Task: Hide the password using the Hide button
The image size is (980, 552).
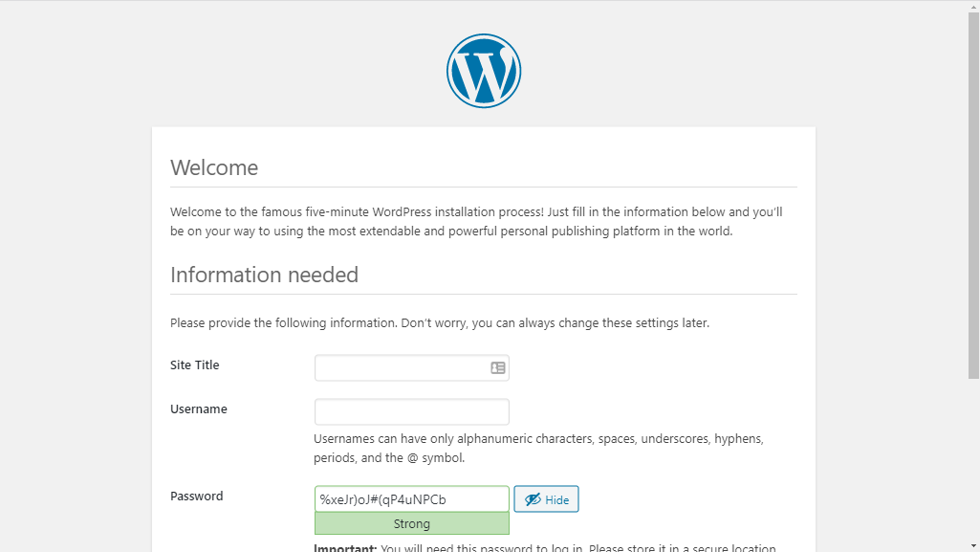Action: click(546, 498)
